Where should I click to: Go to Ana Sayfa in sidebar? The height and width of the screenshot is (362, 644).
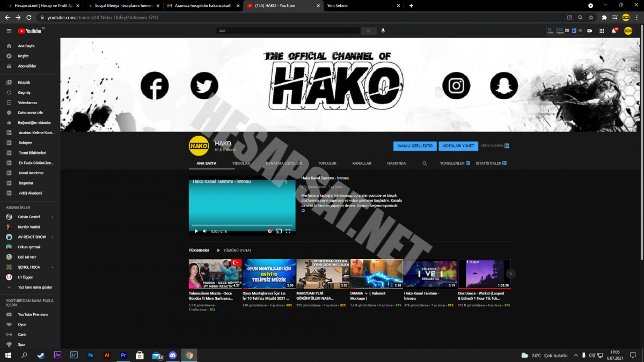[x=26, y=46]
